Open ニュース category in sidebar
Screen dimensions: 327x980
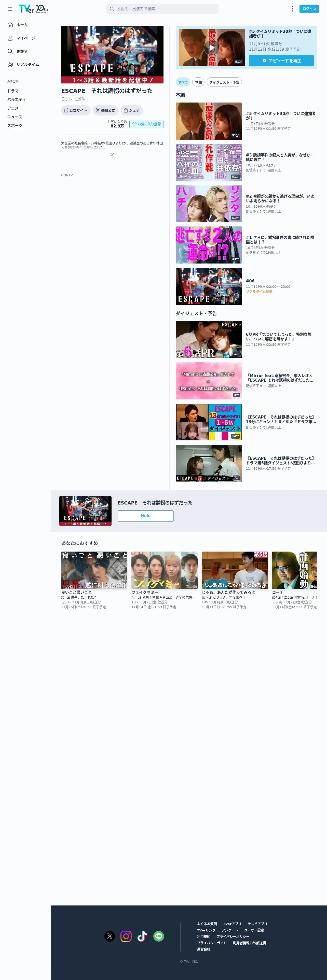click(x=15, y=117)
